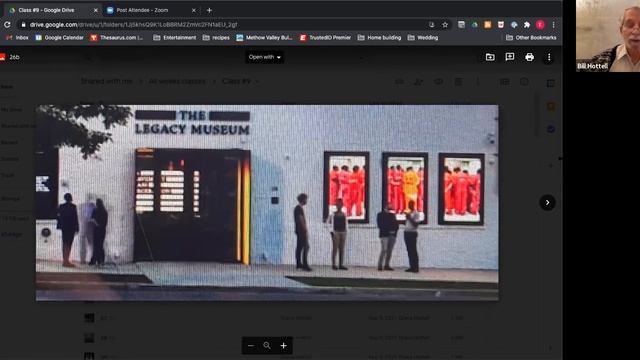The image size is (640, 360).
Task: Bookmark this page with the star icon
Action: click(445, 25)
